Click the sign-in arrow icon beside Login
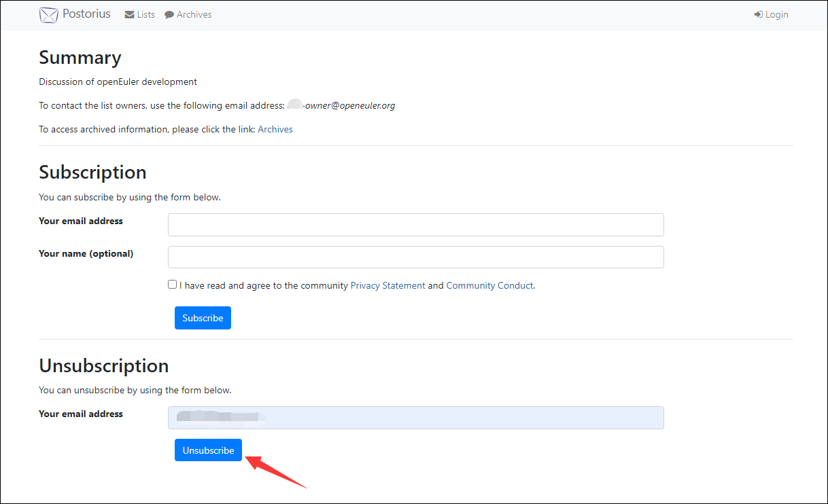 758,15
